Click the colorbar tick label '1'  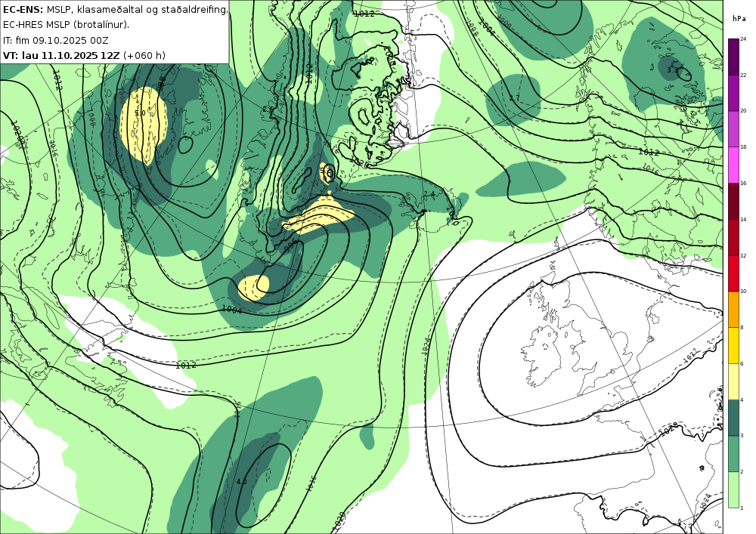pyautogui.click(x=742, y=508)
